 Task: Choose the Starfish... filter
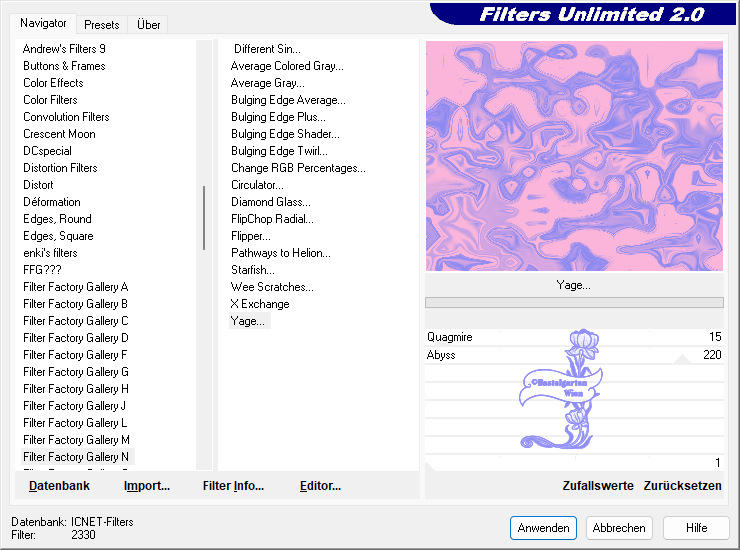253,270
